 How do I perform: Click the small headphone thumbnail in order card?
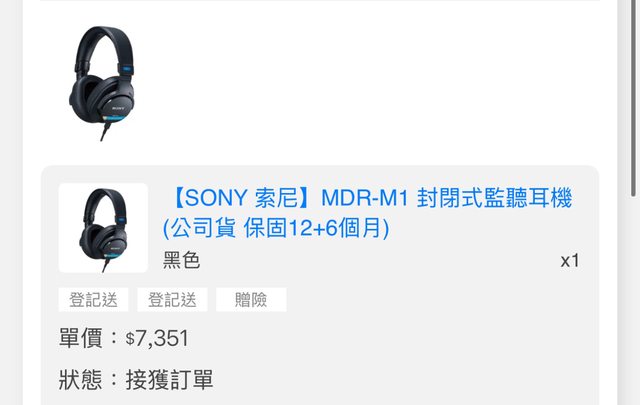click(x=103, y=228)
